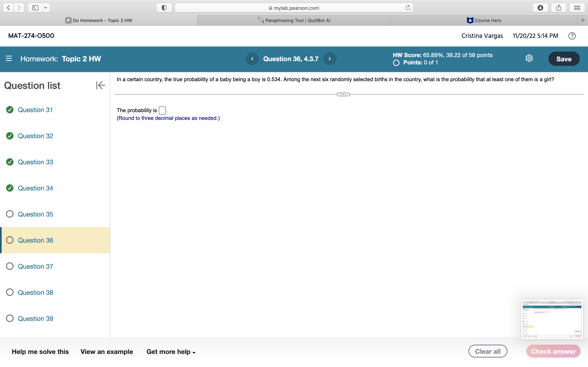Reload the page in the address bar
The image size is (588, 367).
(x=408, y=8)
